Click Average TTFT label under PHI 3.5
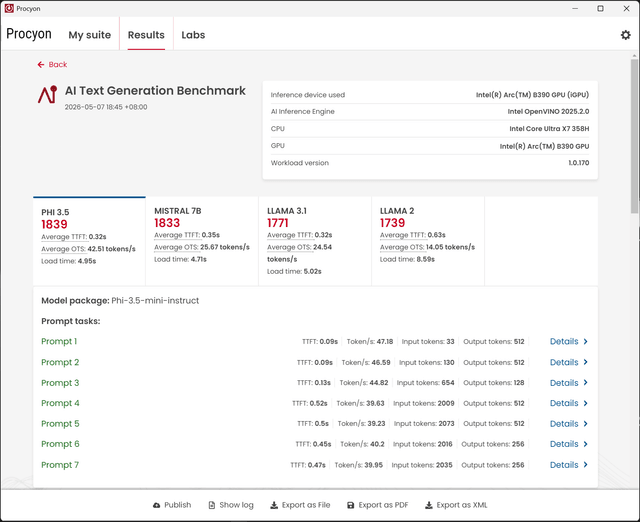 (x=64, y=237)
